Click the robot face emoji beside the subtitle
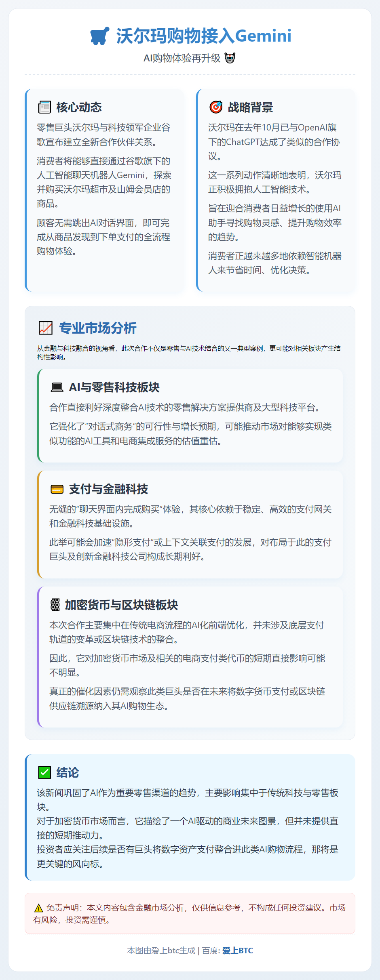This screenshot has height=980, width=380. pos(230,58)
